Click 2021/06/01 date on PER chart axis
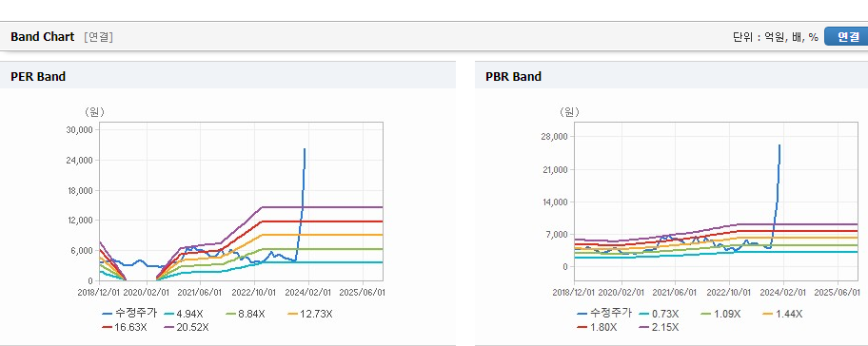868x346 pixels. pos(201,292)
